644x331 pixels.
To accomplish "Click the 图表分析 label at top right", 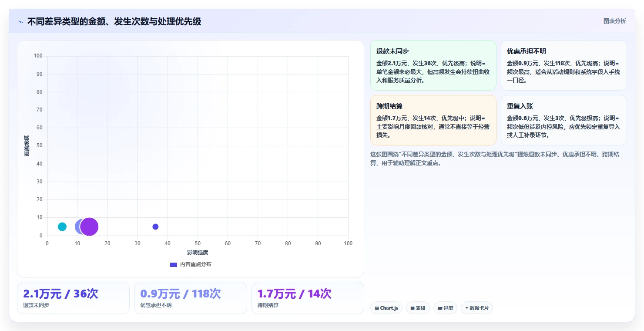I will [614, 21].
